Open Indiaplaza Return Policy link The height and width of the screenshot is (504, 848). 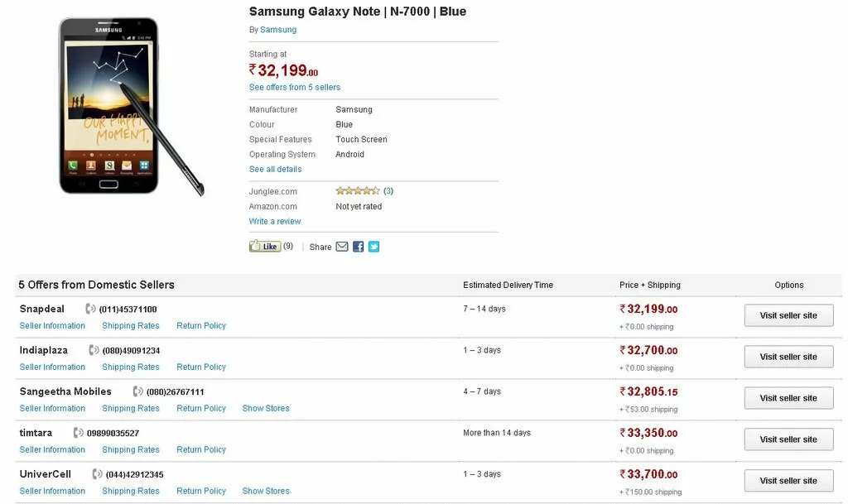[201, 367]
